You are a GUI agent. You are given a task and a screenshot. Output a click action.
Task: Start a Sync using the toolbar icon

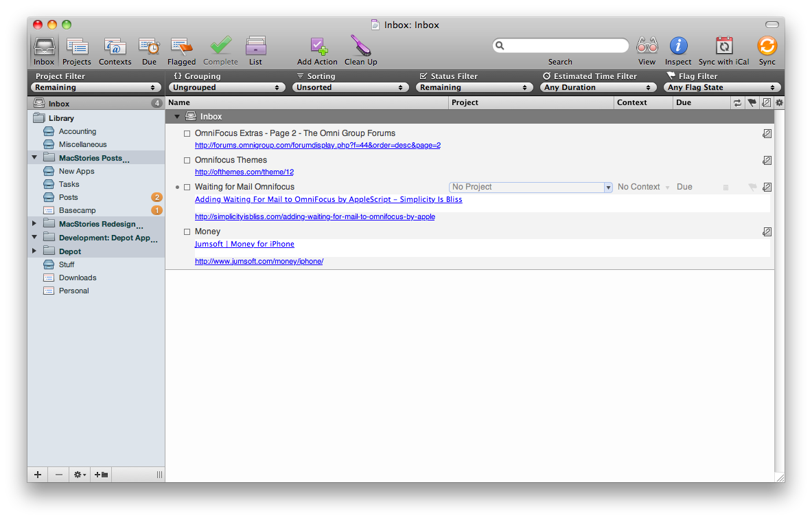coord(767,46)
